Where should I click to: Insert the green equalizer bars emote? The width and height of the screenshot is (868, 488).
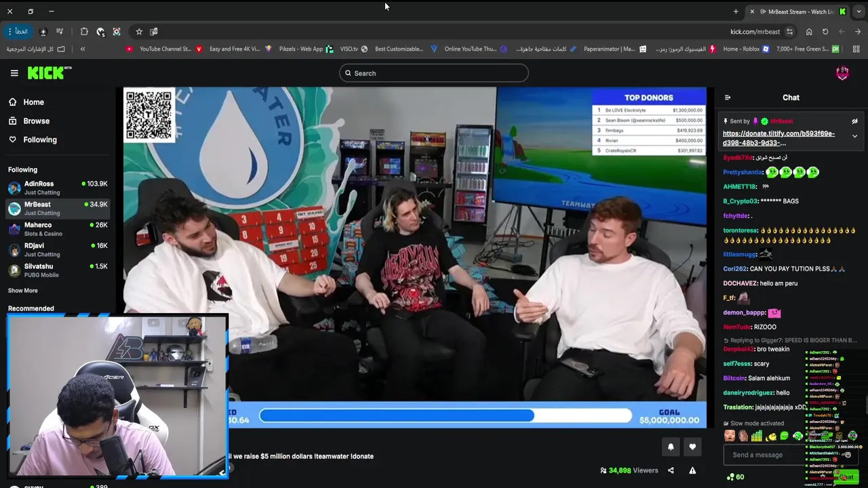coord(757,436)
